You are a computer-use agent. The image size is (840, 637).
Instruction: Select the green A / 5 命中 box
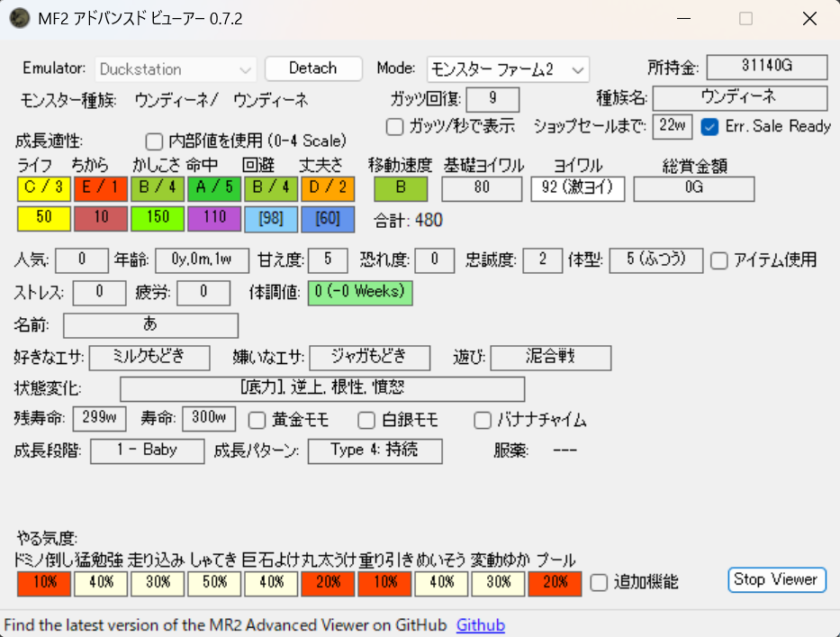click(x=214, y=189)
